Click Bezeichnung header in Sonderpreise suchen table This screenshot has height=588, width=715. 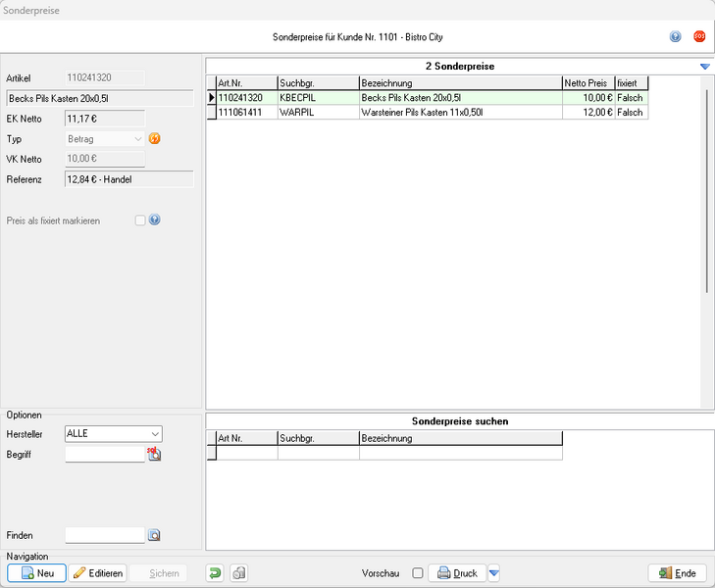461,439
